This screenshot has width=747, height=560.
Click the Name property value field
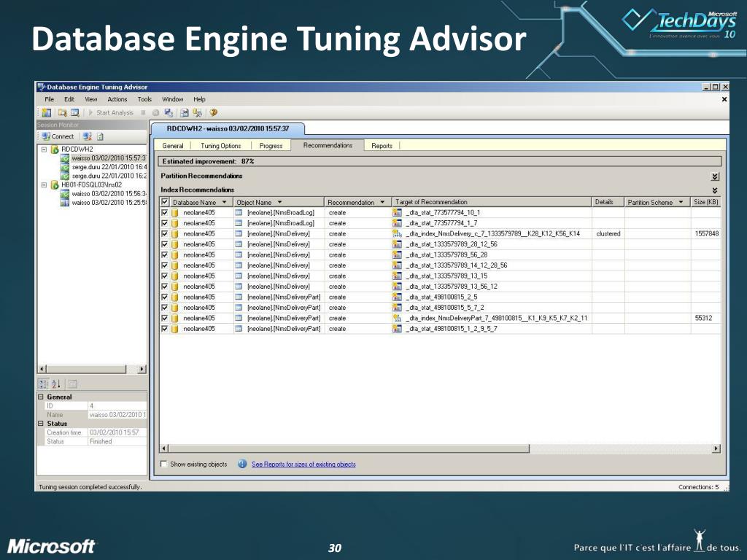coord(117,415)
